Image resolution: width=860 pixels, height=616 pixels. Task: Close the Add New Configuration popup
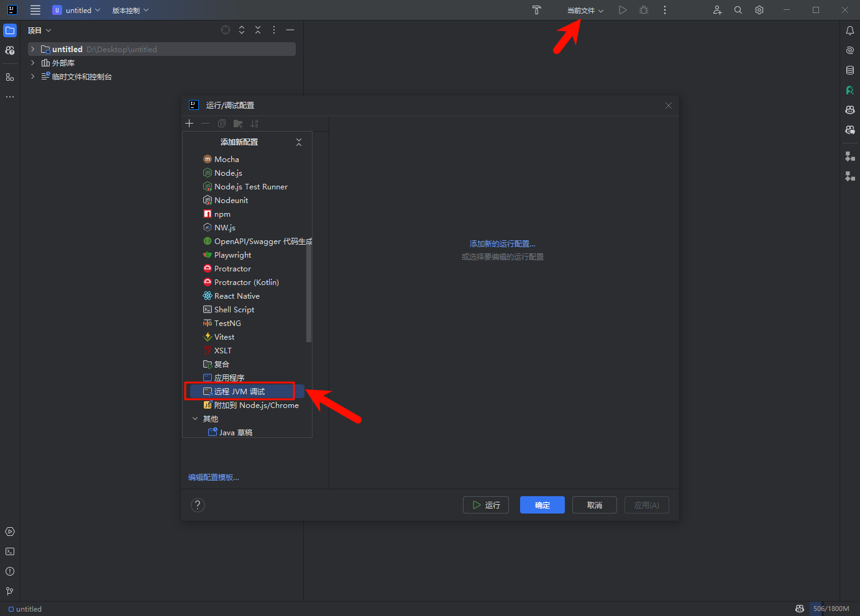point(299,142)
